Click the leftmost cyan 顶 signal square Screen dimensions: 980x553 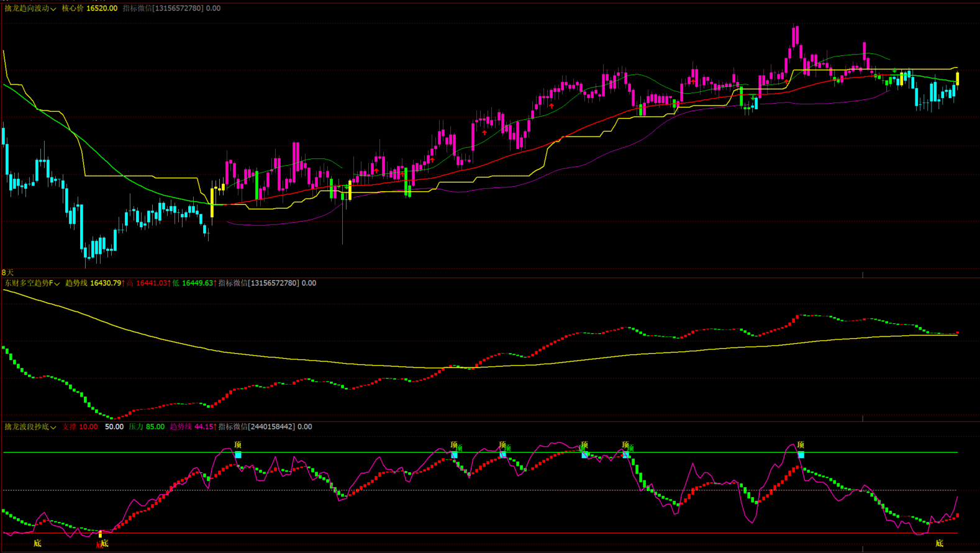(x=238, y=455)
